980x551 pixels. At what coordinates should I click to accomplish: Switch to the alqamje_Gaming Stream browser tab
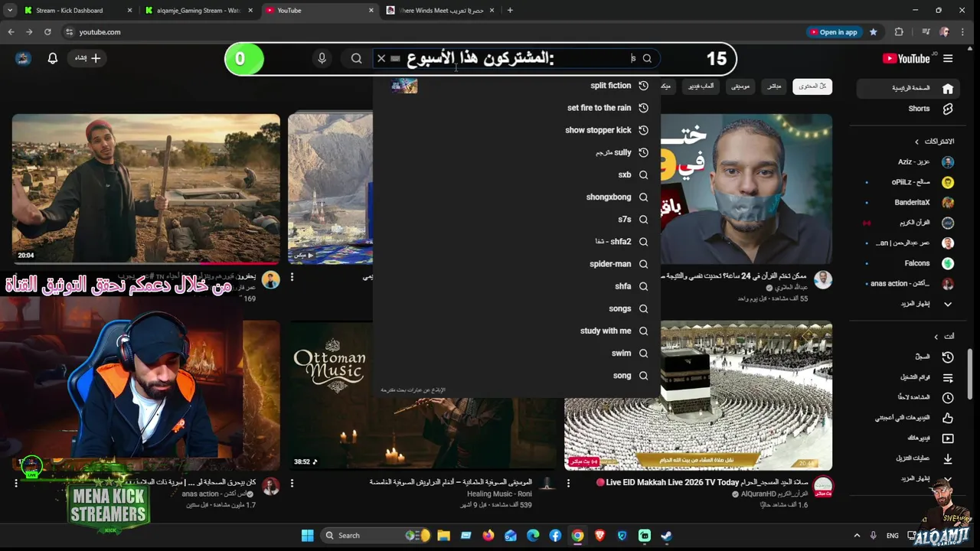[198, 11]
